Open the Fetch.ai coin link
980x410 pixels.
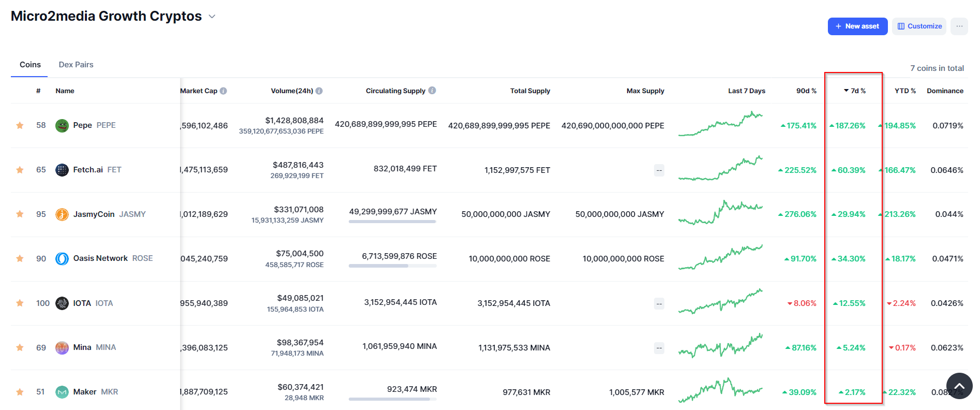(88, 170)
